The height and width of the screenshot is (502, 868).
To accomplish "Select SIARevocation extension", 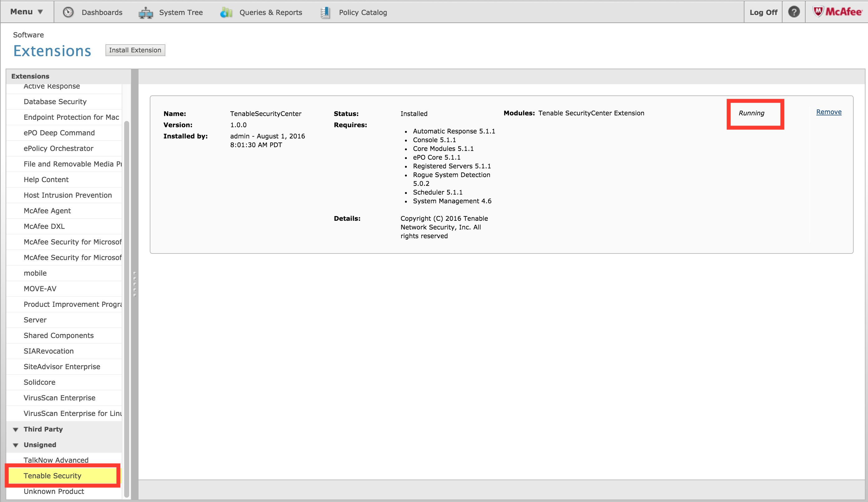I will coord(64,351).
